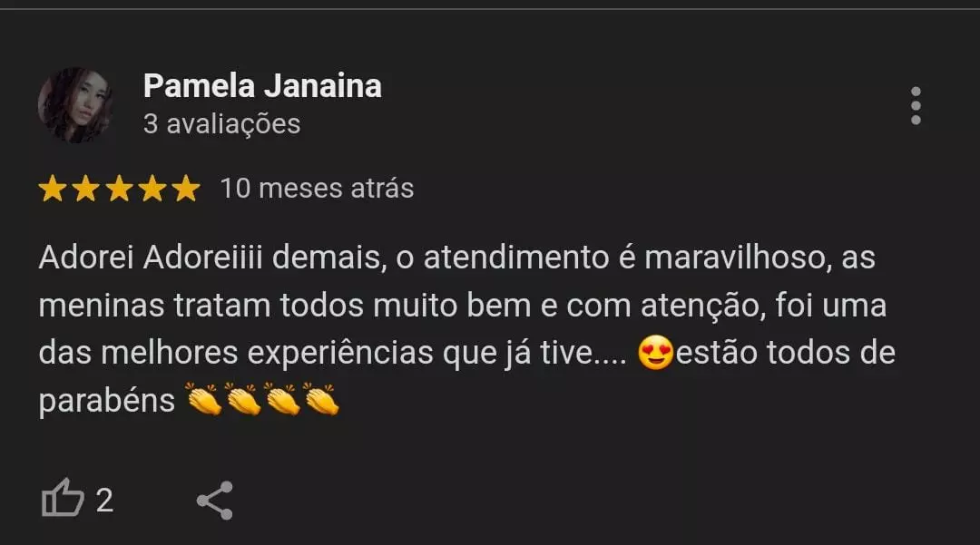
Task: Select the '10 meses atrás' timestamp
Action: pos(317,189)
